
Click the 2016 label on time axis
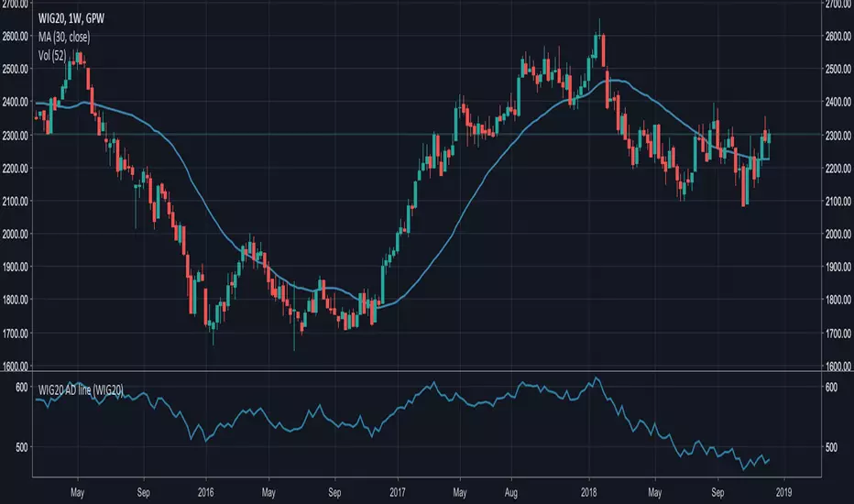point(205,493)
